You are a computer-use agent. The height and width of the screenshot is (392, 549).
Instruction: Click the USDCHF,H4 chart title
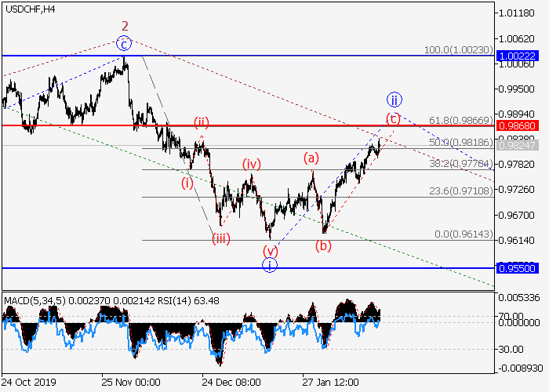click(29, 9)
